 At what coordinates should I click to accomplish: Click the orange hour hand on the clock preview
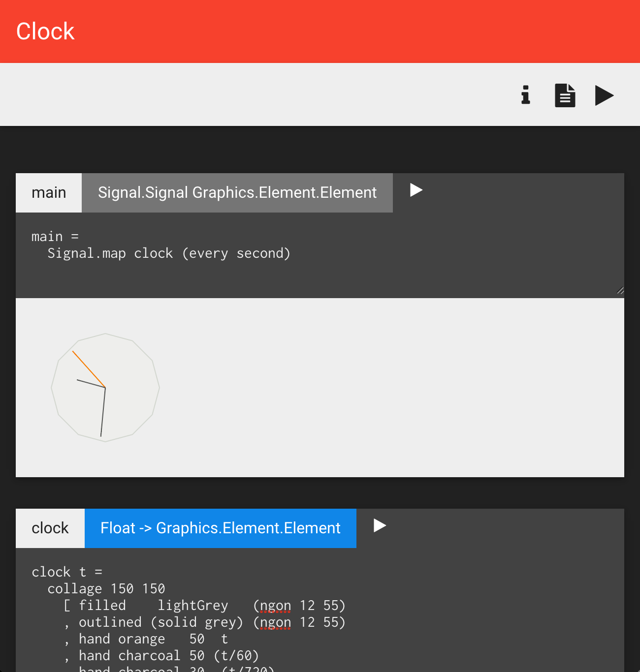[89, 369]
